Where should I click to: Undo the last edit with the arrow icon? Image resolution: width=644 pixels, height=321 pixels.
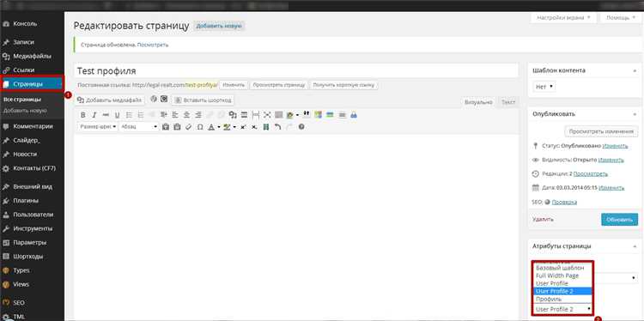pyautogui.click(x=278, y=127)
